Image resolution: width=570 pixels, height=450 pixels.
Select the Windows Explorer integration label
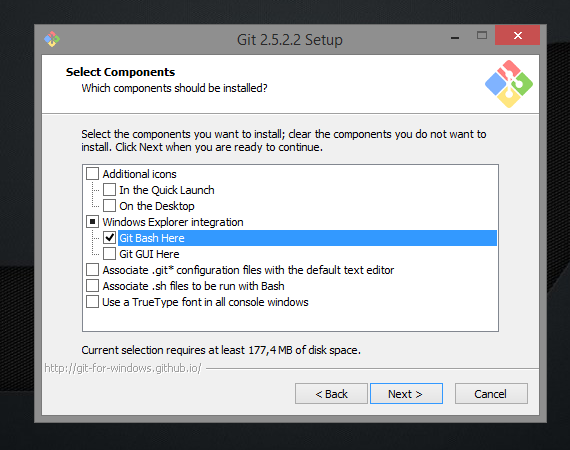tap(173, 222)
